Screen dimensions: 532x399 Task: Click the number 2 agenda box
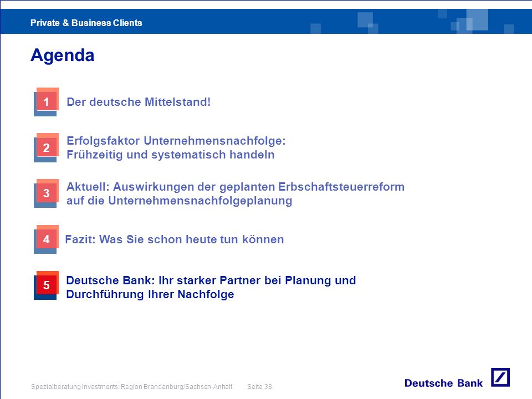[x=47, y=147]
